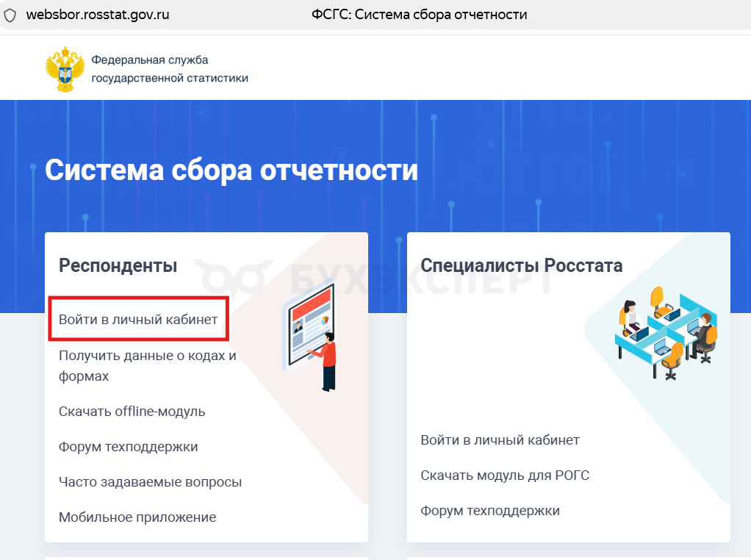The height and width of the screenshot is (560, 751).
Task: Click the "ФСГС: Система сбора отчетности" tab title
Action: click(x=419, y=15)
